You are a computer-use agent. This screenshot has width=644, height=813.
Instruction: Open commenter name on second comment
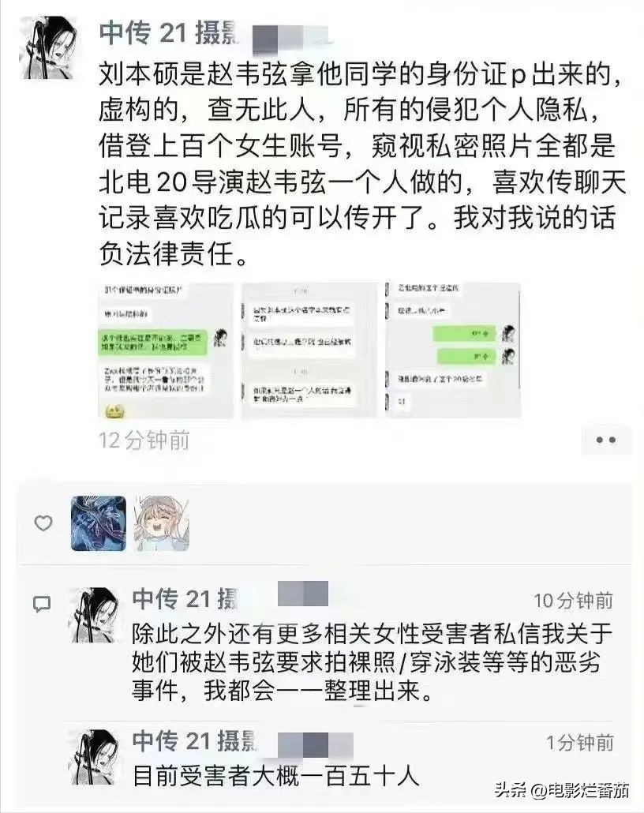point(194,741)
